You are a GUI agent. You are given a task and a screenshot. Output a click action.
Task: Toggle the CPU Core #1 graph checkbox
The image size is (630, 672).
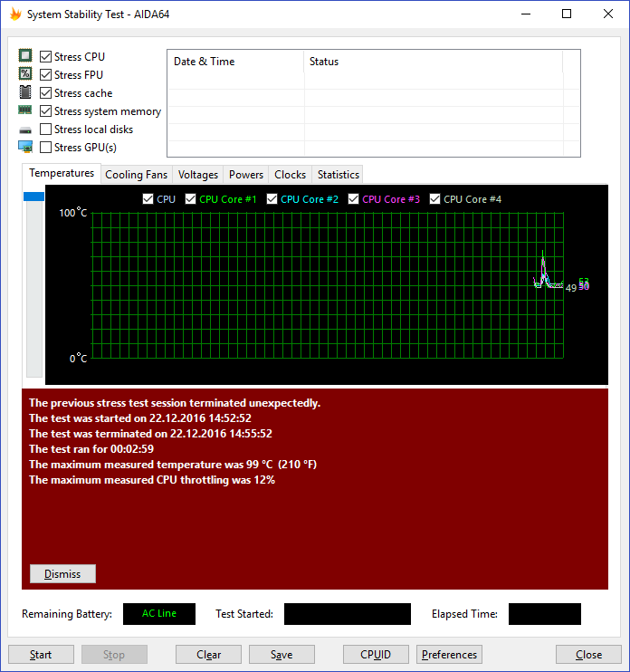pos(191,199)
